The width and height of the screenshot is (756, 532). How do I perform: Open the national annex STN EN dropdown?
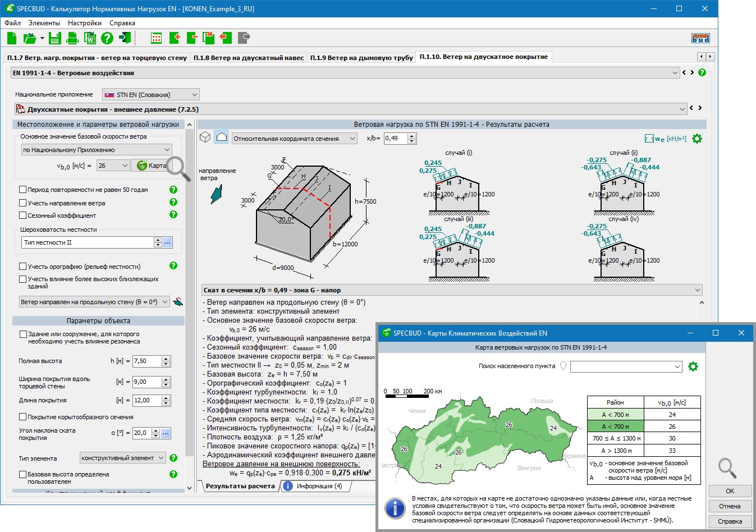pyautogui.click(x=150, y=95)
